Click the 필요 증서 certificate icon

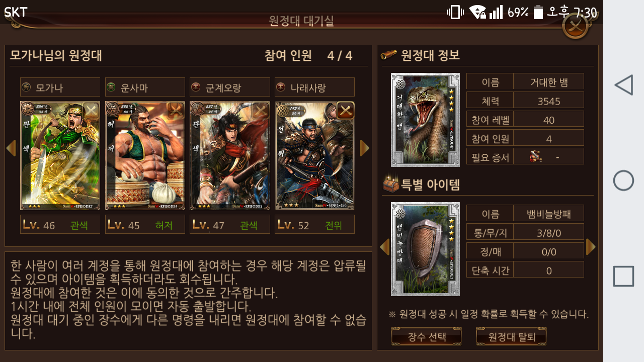pos(535,156)
